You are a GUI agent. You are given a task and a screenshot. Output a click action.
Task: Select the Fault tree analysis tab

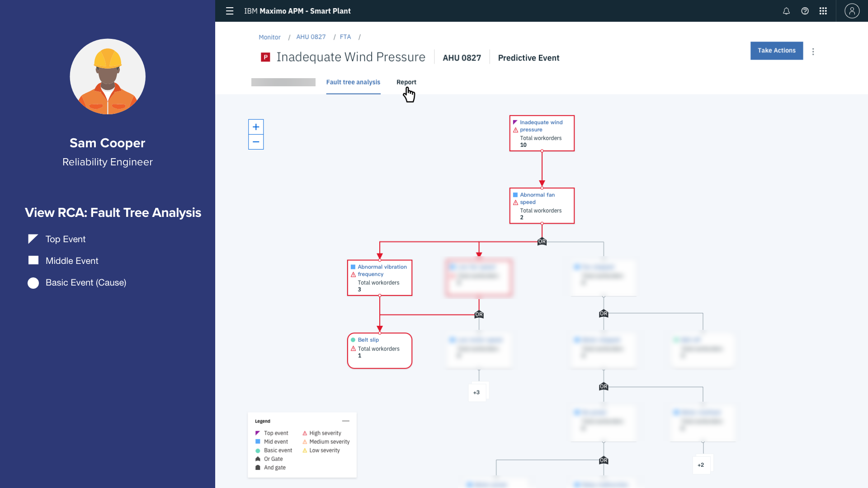point(353,82)
